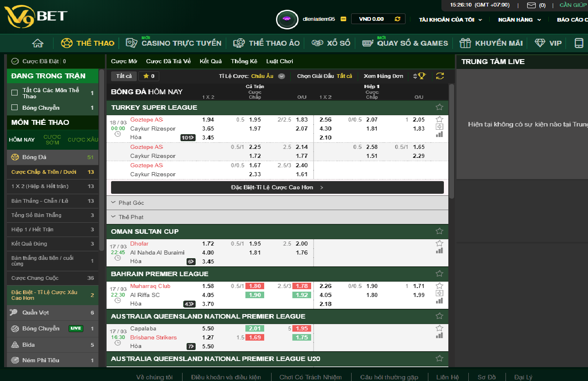
Task: Expand the Thẻ Phạt section
Action: [277, 217]
